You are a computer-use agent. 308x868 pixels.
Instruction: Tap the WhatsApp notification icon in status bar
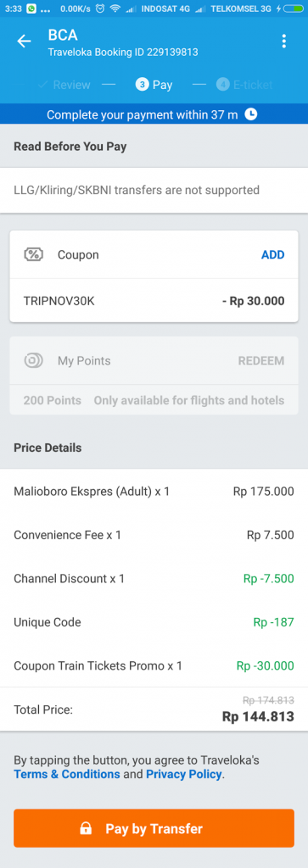[x=31, y=8]
